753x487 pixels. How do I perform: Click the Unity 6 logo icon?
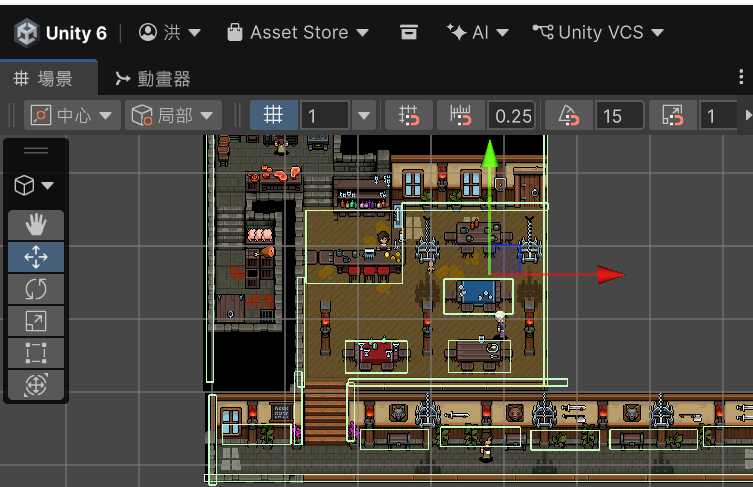pos(26,33)
